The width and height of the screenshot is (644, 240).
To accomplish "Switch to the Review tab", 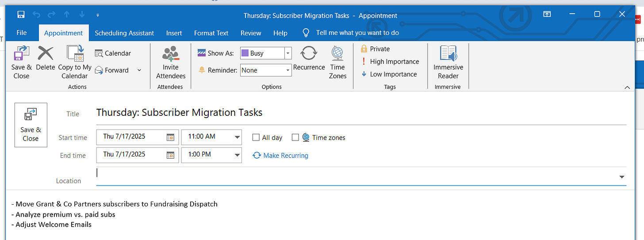I will (251, 33).
